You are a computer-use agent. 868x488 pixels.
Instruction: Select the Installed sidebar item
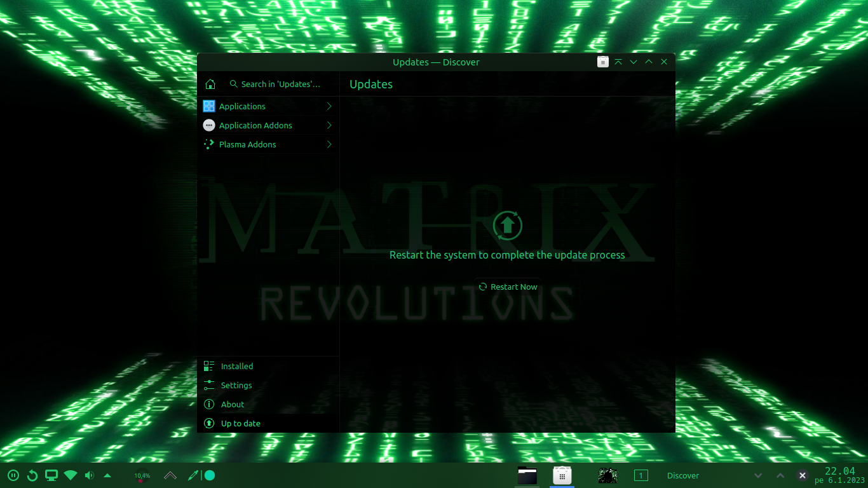point(268,366)
